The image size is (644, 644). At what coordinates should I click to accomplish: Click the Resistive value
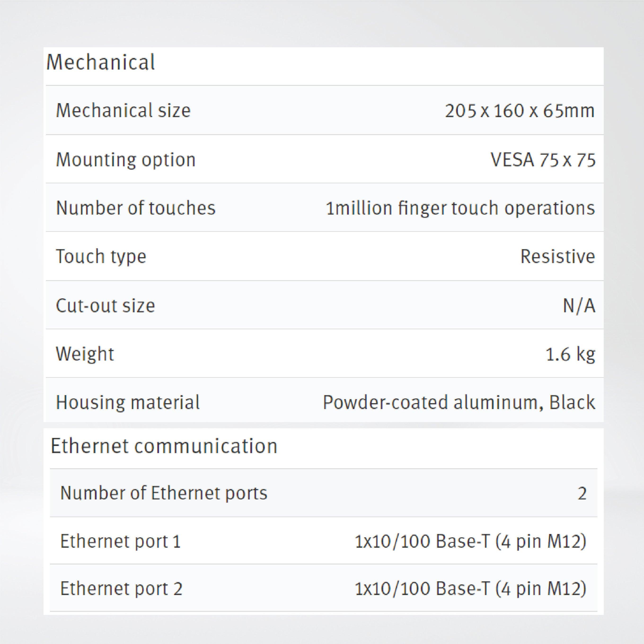pyautogui.click(x=557, y=256)
